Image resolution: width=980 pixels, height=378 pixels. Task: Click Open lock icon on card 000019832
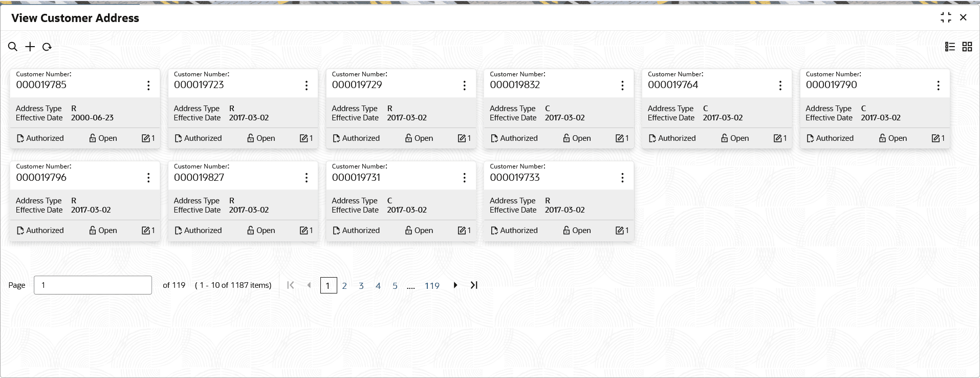pos(567,138)
